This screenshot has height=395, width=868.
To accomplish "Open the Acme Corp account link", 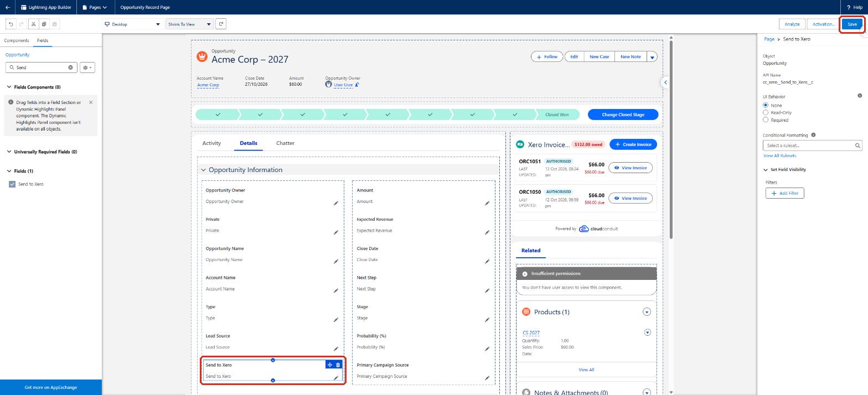I will (x=208, y=85).
